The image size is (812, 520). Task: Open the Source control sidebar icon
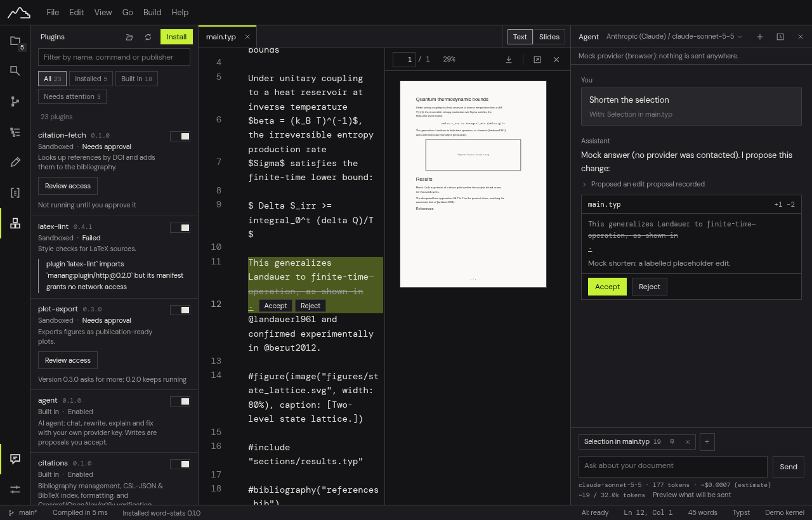[x=15, y=101]
